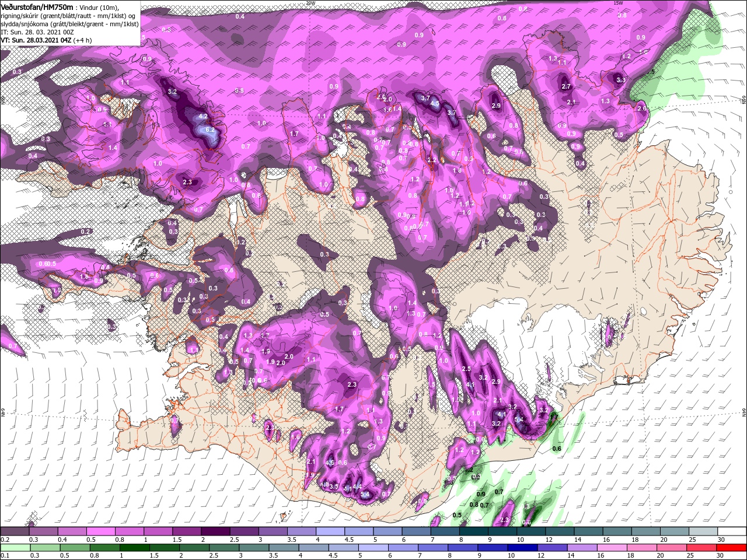
Task: Pick the pale green 0.1 mm rain legend swatch
Action: click(14, 547)
